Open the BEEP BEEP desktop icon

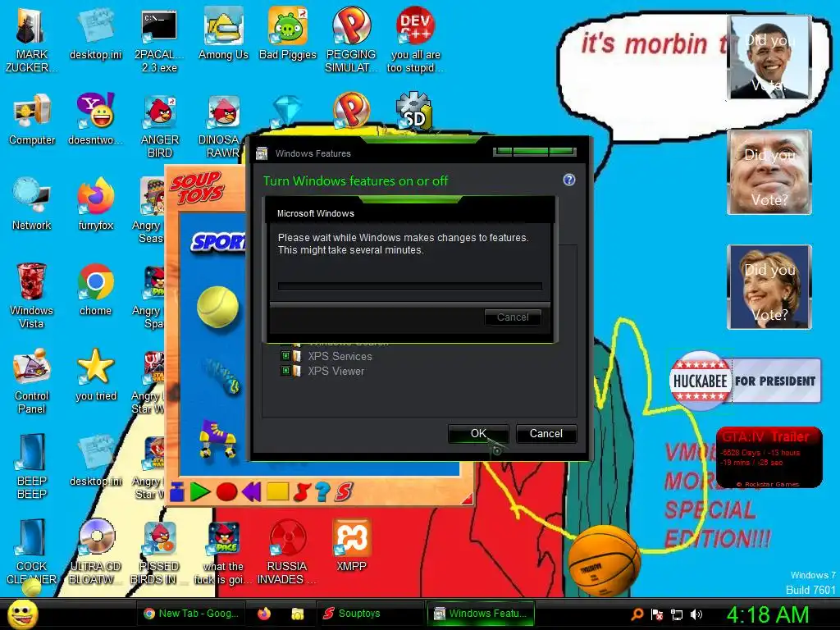click(31, 466)
